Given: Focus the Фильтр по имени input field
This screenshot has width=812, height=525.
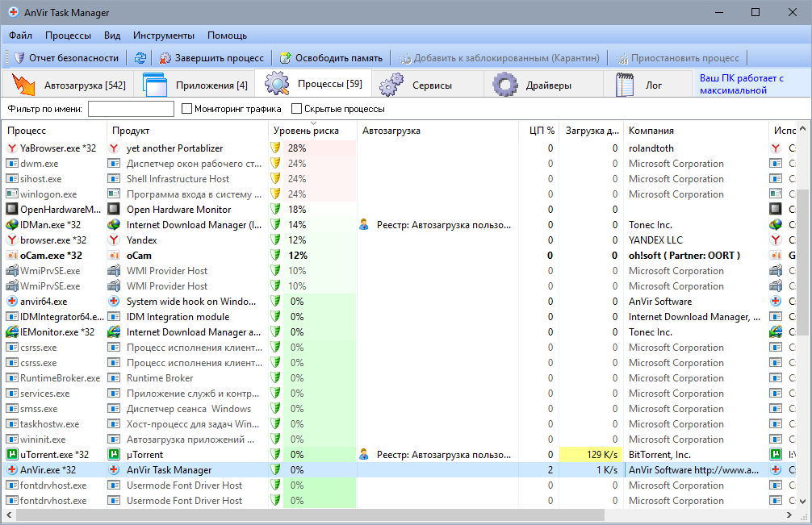Looking at the screenshot, I should pyautogui.click(x=131, y=109).
